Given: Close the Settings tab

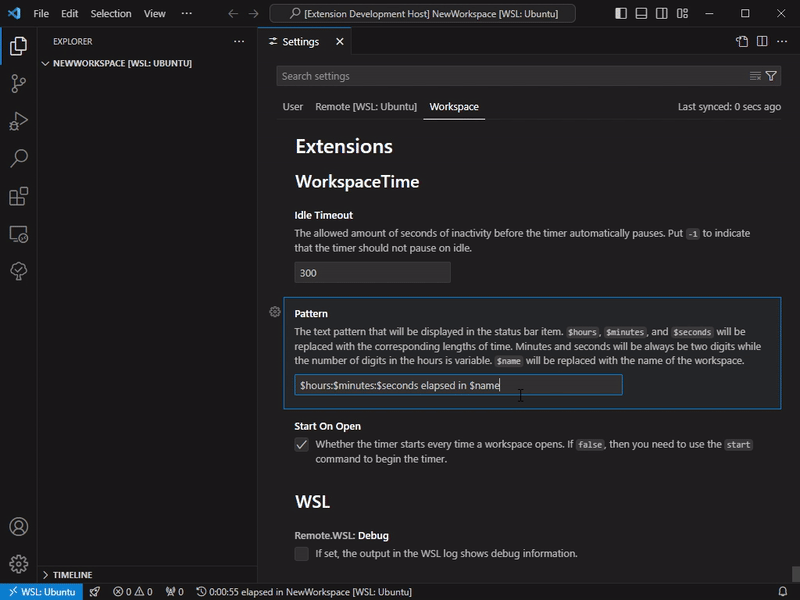Looking at the screenshot, I should click(340, 42).
